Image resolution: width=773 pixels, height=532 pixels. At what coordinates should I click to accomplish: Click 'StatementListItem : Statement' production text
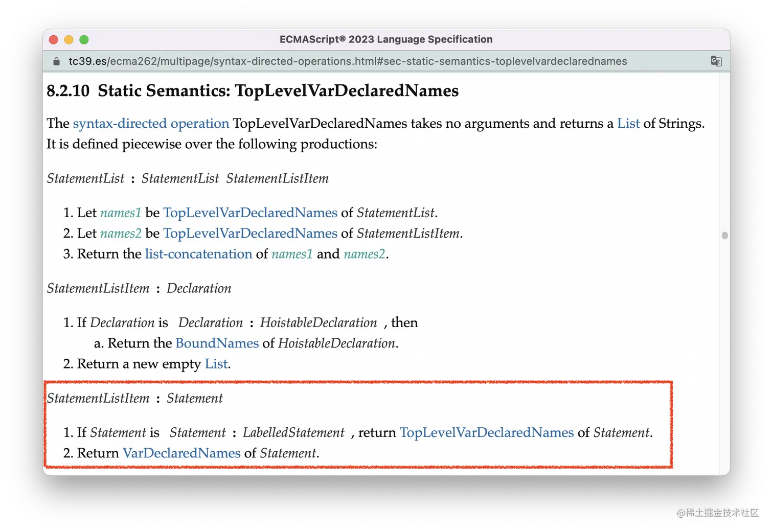tap(135, 398)
